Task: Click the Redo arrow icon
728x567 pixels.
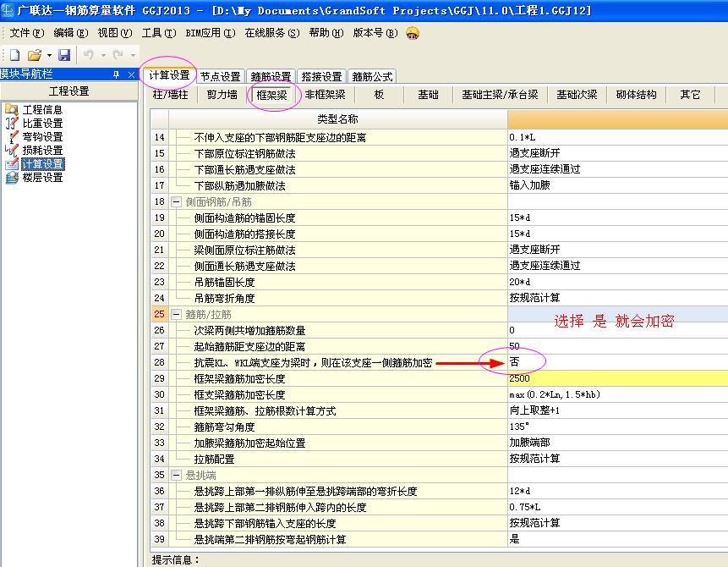Action: click(x=118, y=55)
